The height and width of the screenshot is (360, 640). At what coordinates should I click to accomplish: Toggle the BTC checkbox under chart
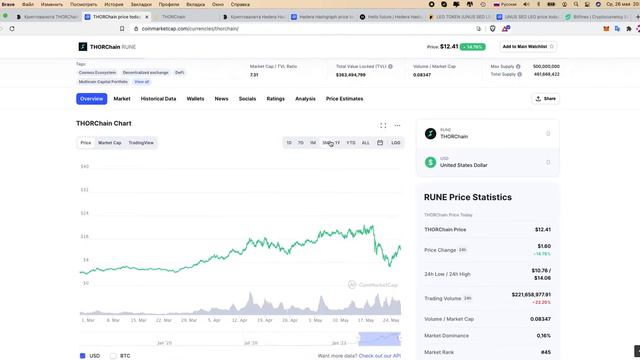113,356
